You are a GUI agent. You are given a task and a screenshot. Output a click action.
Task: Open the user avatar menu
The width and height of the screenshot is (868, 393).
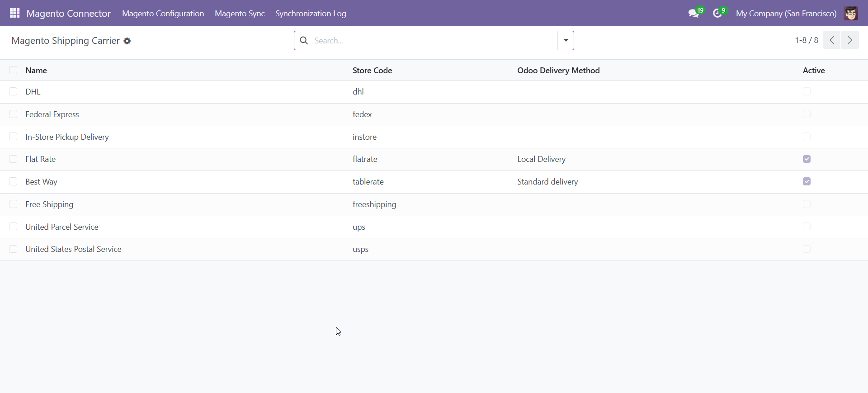tap(851, 14)
